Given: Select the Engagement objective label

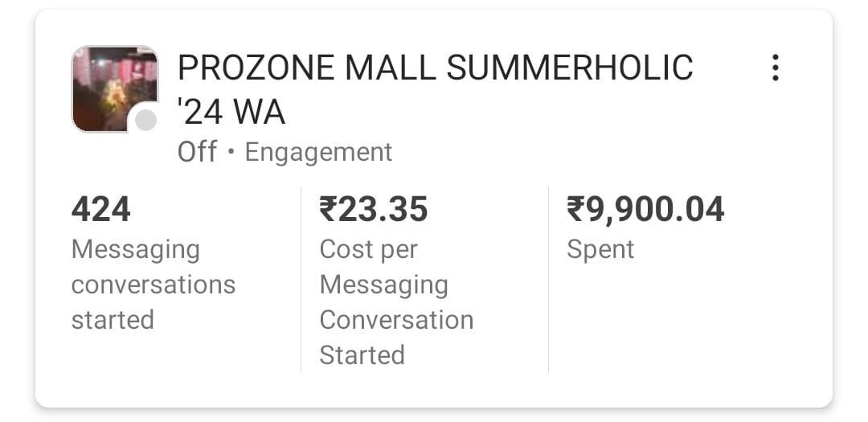Looking at the screenshot, I should pos(318,152).
